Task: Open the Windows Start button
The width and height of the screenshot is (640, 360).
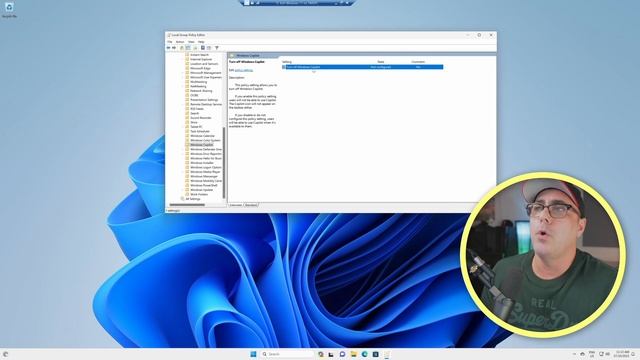Action: 253,354
